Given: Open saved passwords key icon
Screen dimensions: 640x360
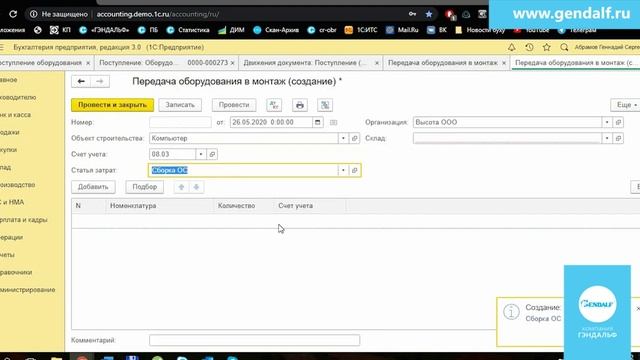Looking at the screenshot, I should click(x=412, y=14).
